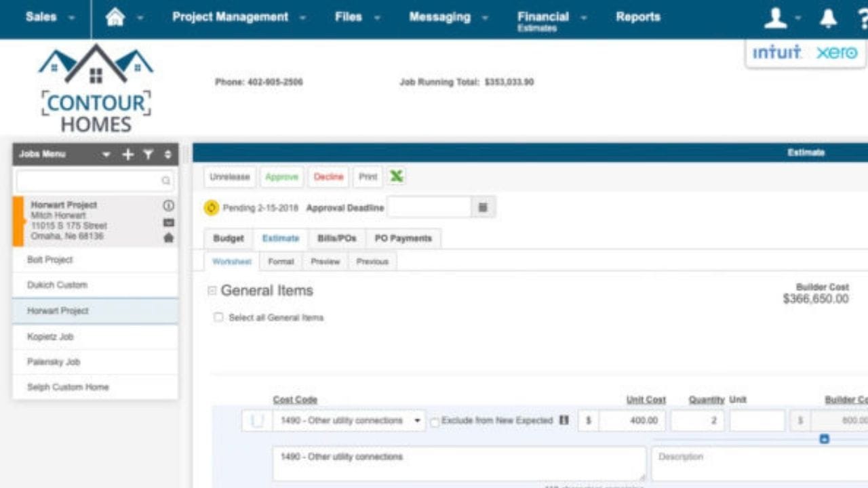This screenshot has width=868, height=488.
Task: Collapse the General Items section
Action: 212,291
